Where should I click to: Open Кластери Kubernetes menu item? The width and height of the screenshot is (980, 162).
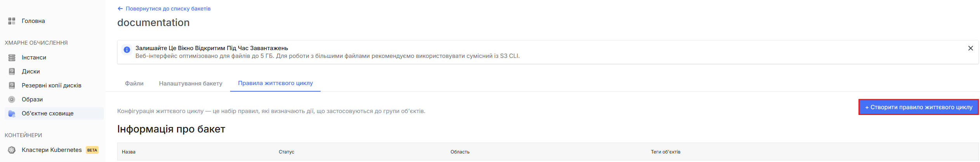(x=52, y=150)
